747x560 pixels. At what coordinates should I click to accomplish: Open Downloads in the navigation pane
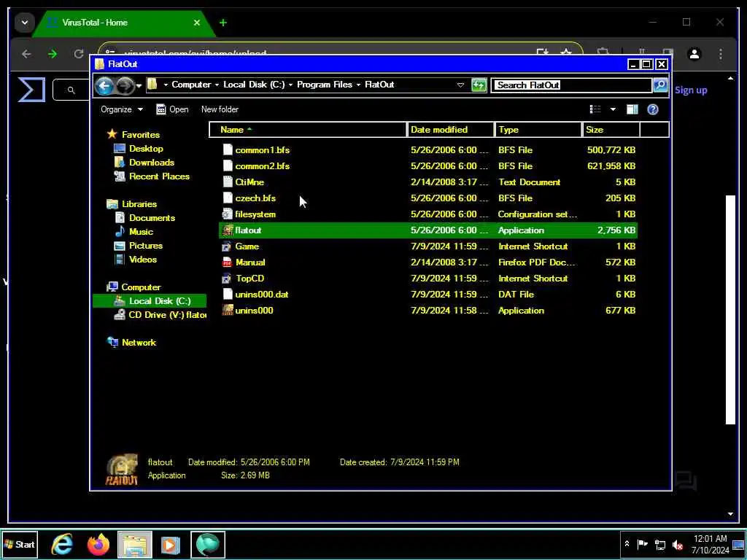pos(152,163)
